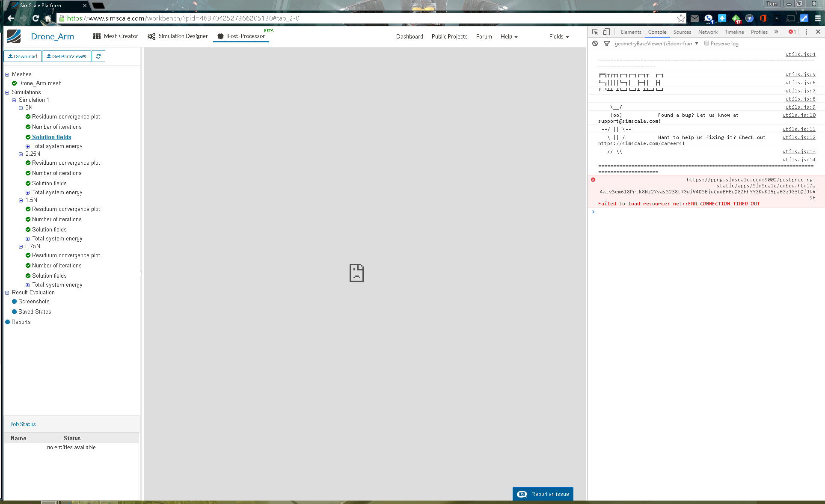Clear the console with the clear icon

coord(595,44)
